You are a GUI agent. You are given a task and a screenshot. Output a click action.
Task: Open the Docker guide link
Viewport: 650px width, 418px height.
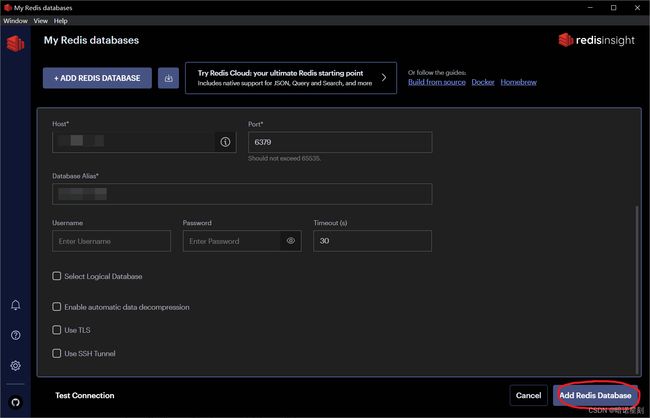[x=483, y=82]
